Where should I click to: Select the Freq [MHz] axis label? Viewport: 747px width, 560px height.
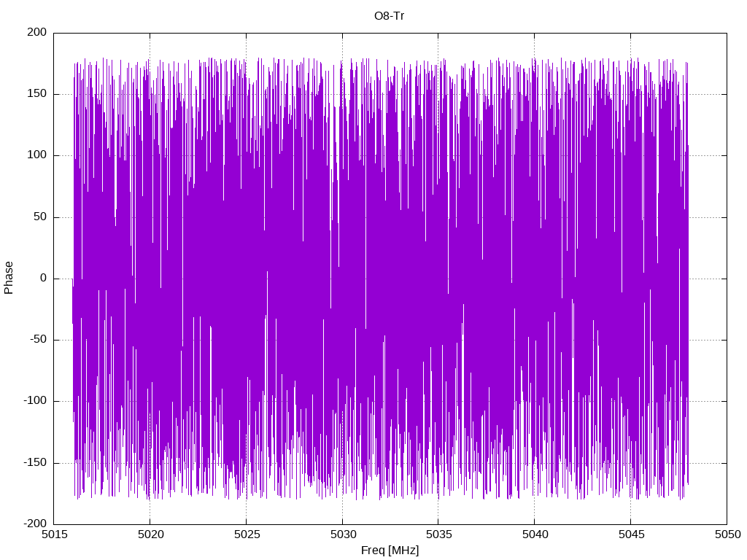[390, 551]
